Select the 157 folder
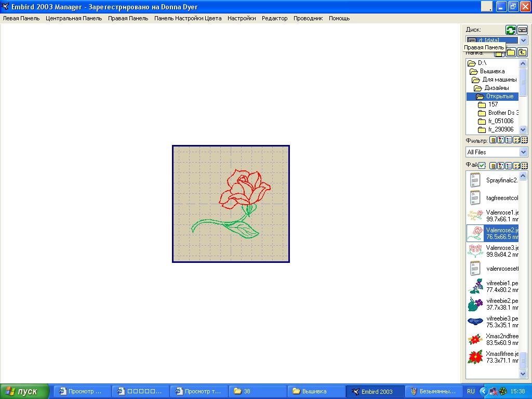This screenshot has width=532, height=399. 488,104
